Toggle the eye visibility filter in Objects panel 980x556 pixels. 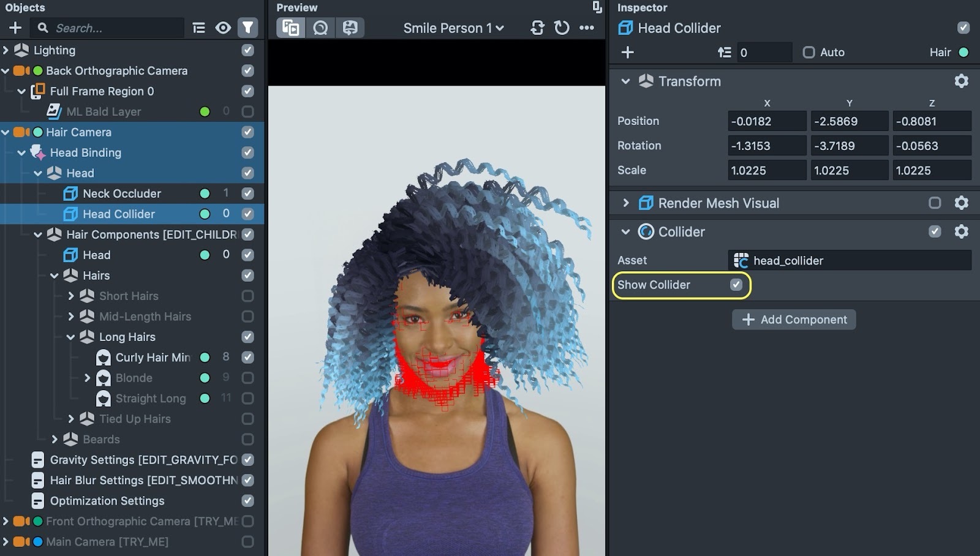[x=223, y=28]
